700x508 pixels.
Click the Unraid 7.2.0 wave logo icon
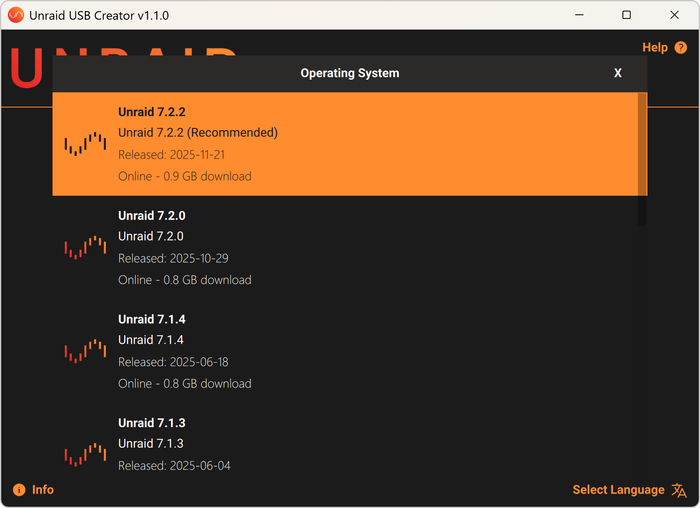85,247
